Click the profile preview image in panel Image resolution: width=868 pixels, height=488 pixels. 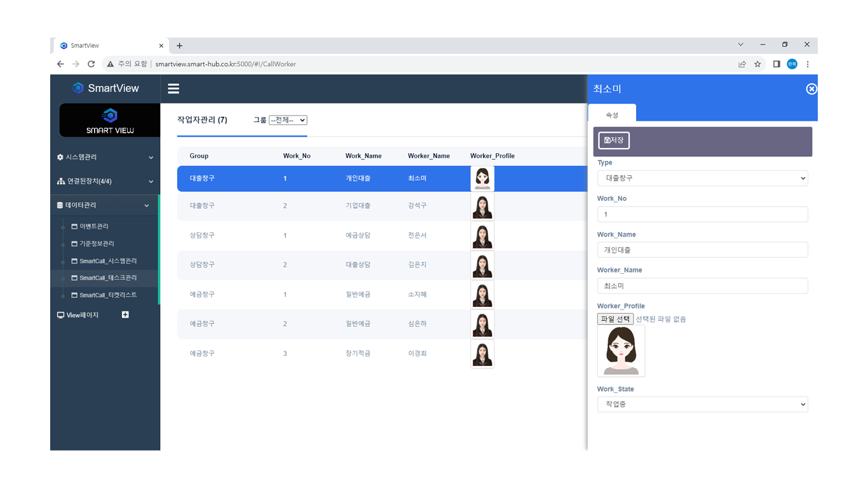coord(621,351)
